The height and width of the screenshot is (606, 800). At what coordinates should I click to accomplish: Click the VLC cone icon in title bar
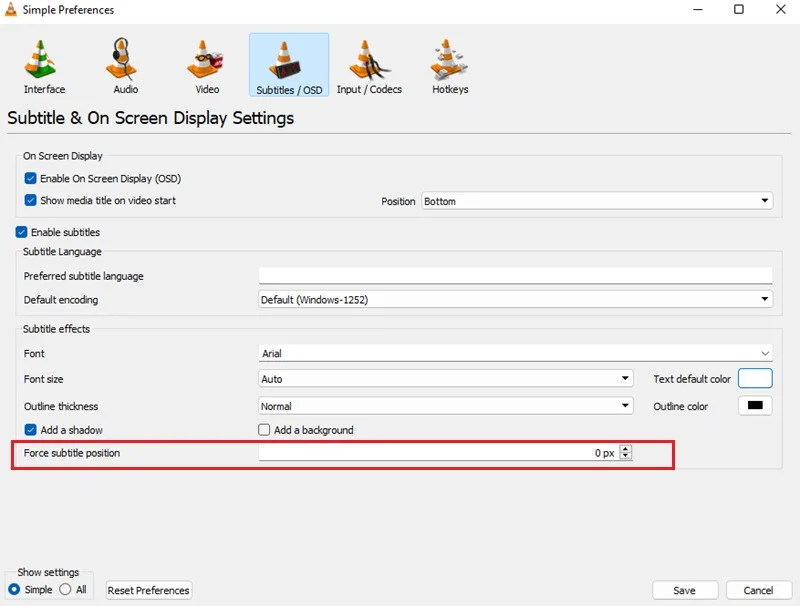coord(11,9)
